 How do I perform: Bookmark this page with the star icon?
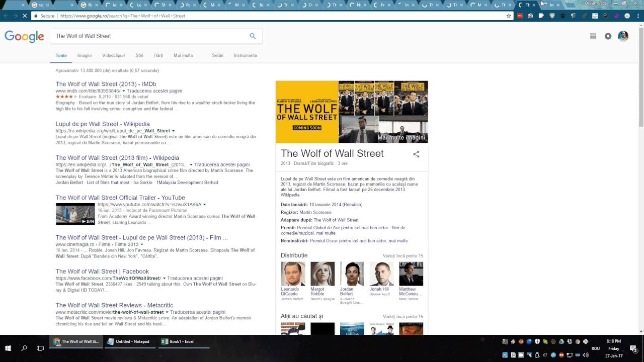509,16
